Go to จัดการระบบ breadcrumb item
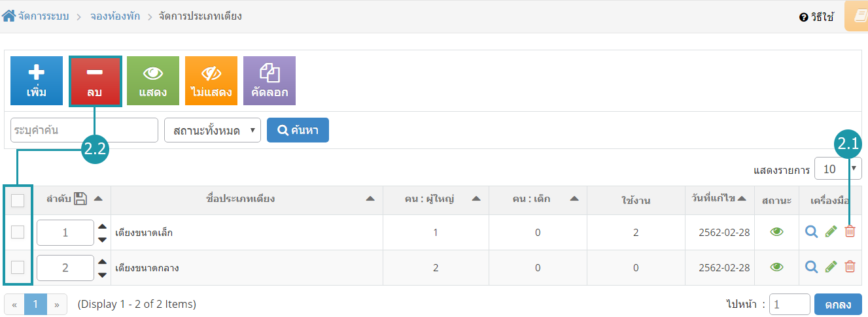 point(44,16)
